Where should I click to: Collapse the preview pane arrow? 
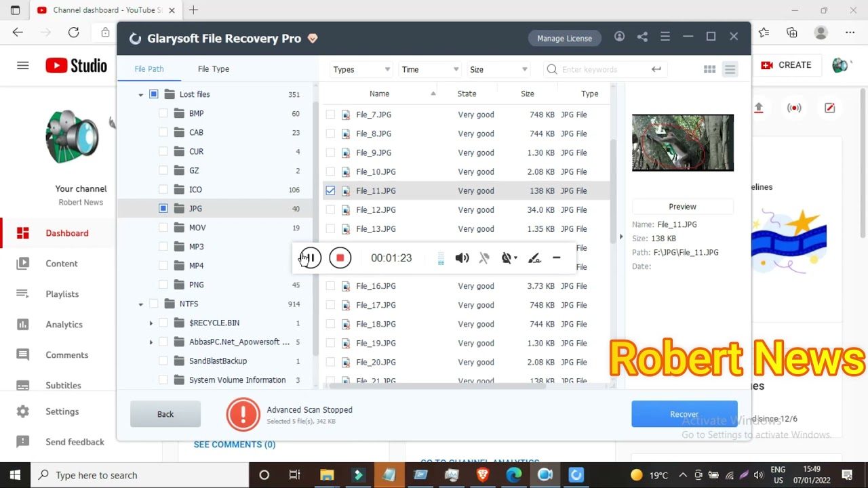point(620,237)
